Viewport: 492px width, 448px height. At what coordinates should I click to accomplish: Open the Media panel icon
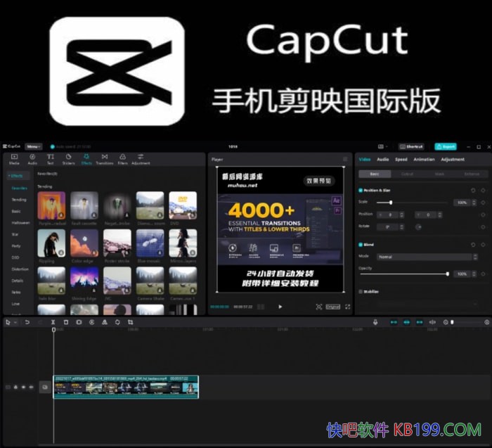(x=14, y=158)
